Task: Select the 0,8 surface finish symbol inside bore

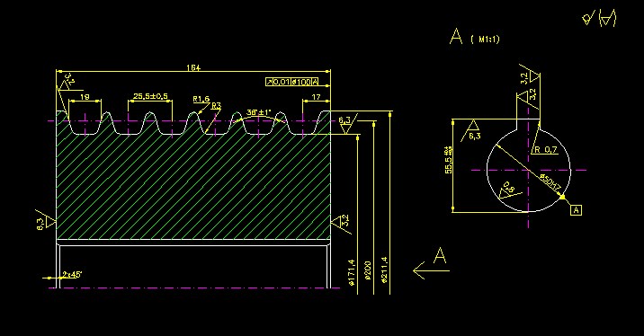Action: 507,190
